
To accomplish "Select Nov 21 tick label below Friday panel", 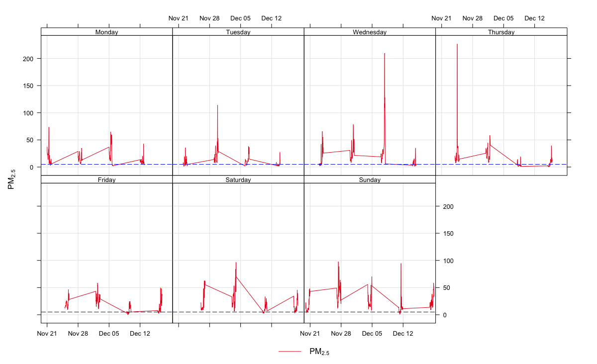I will pyautogui.click(x=47, y=334).
